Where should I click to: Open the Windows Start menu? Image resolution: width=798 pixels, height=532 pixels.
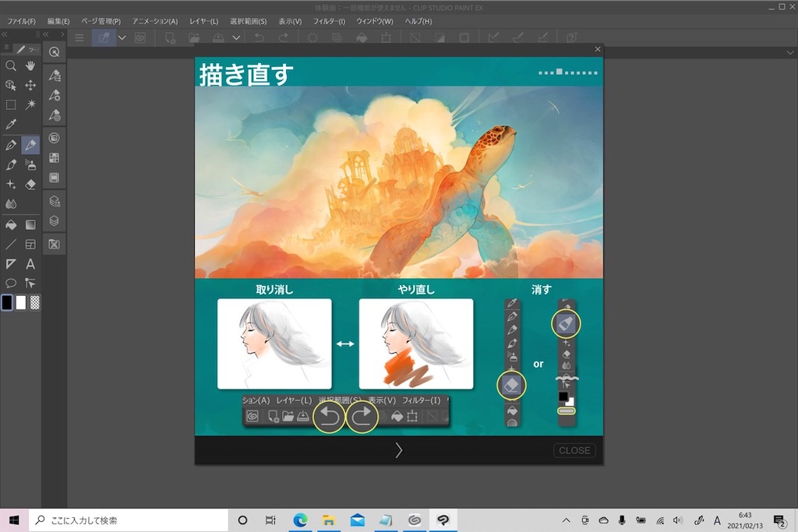(x=14, y=520)
